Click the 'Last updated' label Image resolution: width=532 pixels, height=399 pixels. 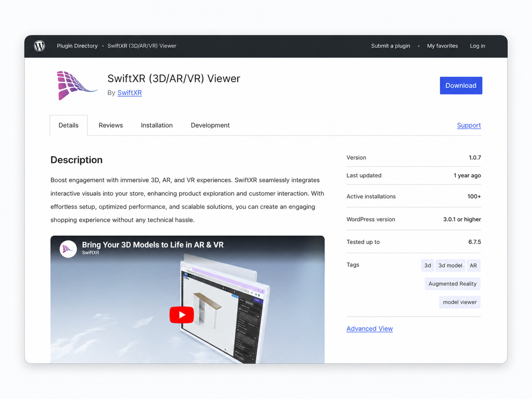point(364,176)
